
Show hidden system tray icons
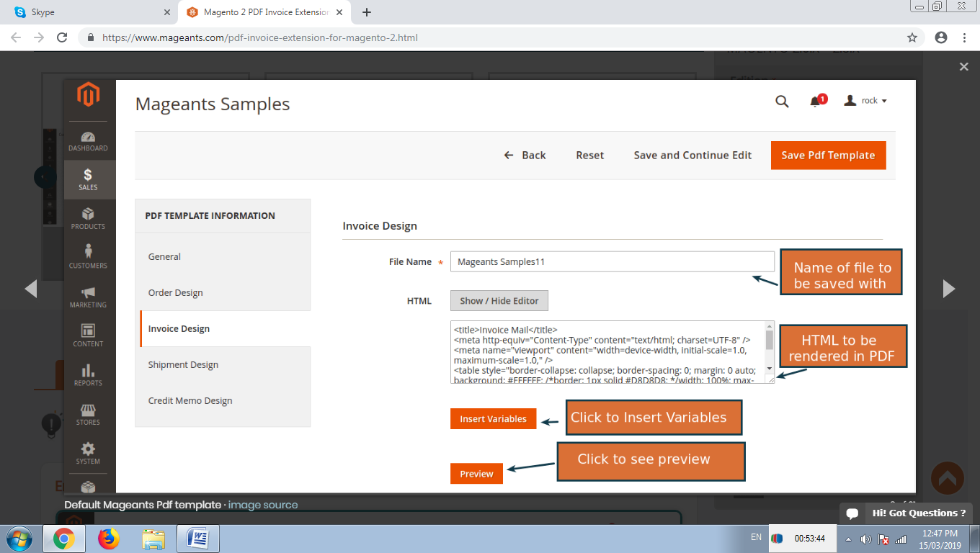[x=847, y=539]
